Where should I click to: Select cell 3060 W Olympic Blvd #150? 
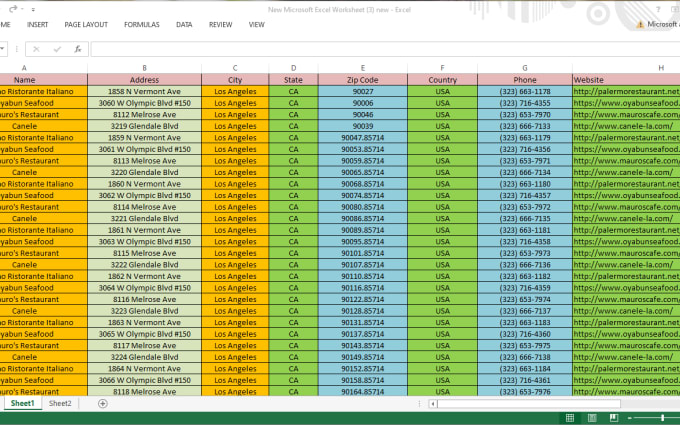[144, 103]
